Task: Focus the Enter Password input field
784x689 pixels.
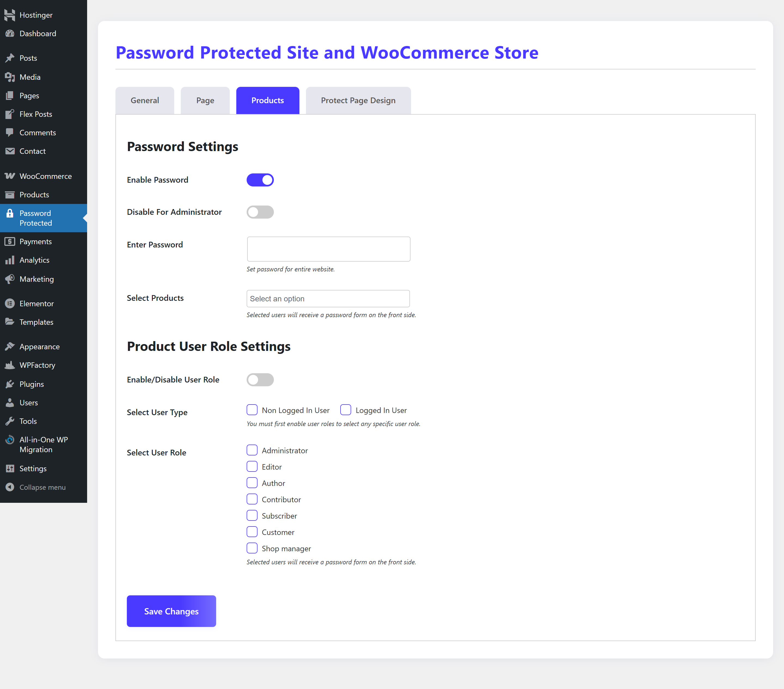Action: pyautogui.click(x=328, y=249)
